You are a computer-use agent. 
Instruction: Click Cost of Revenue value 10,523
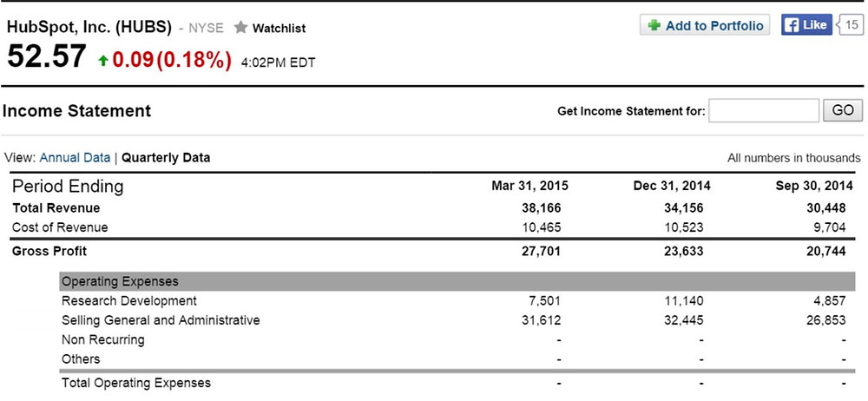[684, 227]
